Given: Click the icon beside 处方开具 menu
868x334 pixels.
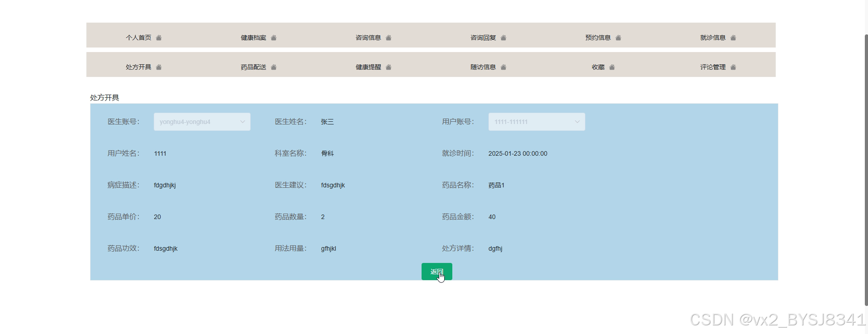Looking at the screenshot, I should point(159,67).
